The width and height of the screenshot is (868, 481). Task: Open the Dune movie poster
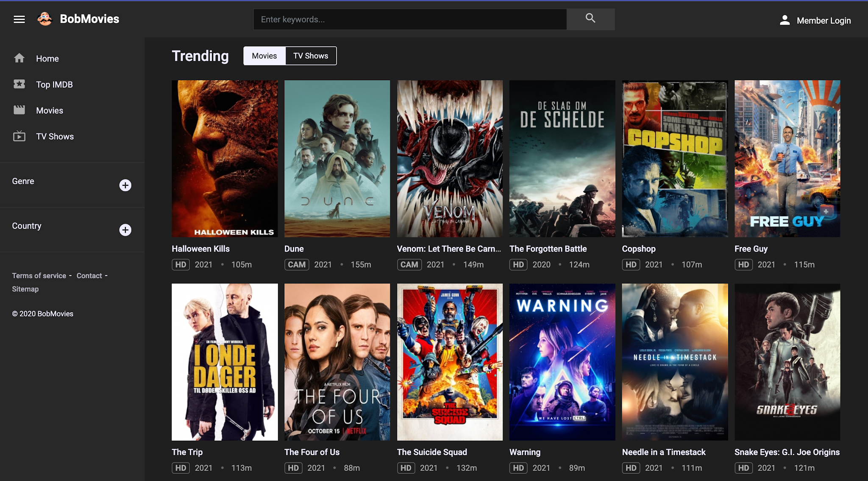tap(337, 158)
